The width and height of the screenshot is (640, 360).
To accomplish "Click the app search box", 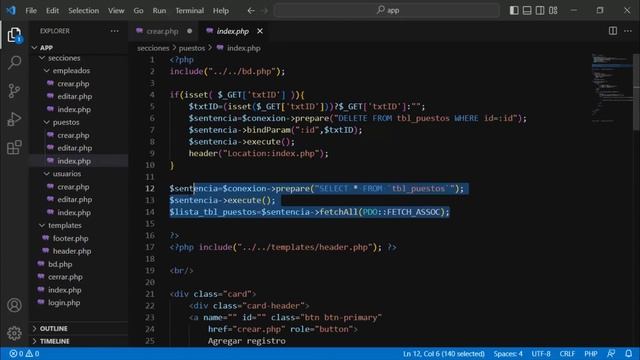I will pyautogui.click(x=387, y=10).
